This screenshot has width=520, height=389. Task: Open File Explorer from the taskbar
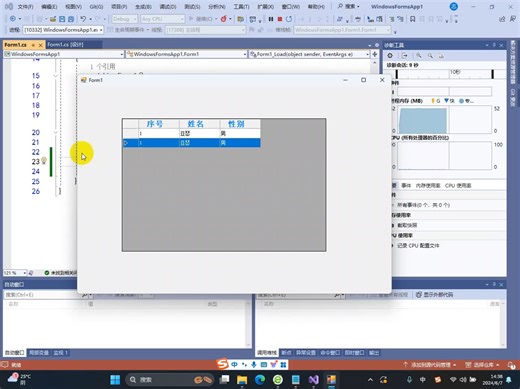click(242, 379)
